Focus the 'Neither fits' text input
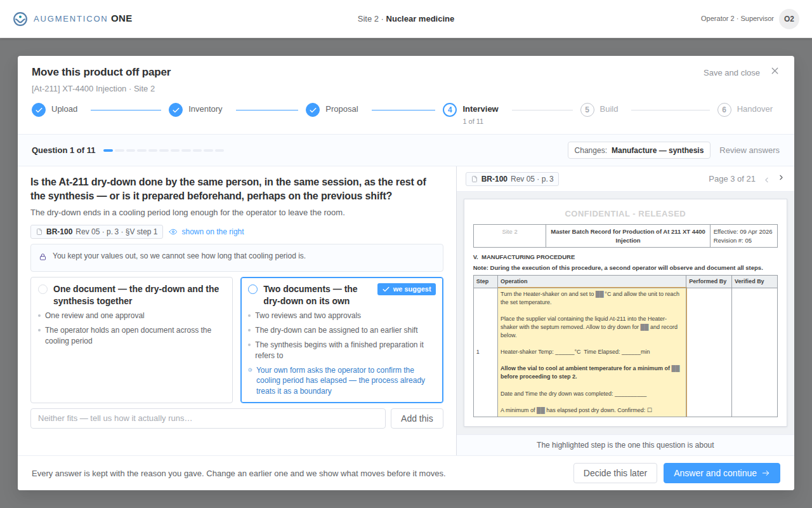The image size is (812, 508). (208, 418)
